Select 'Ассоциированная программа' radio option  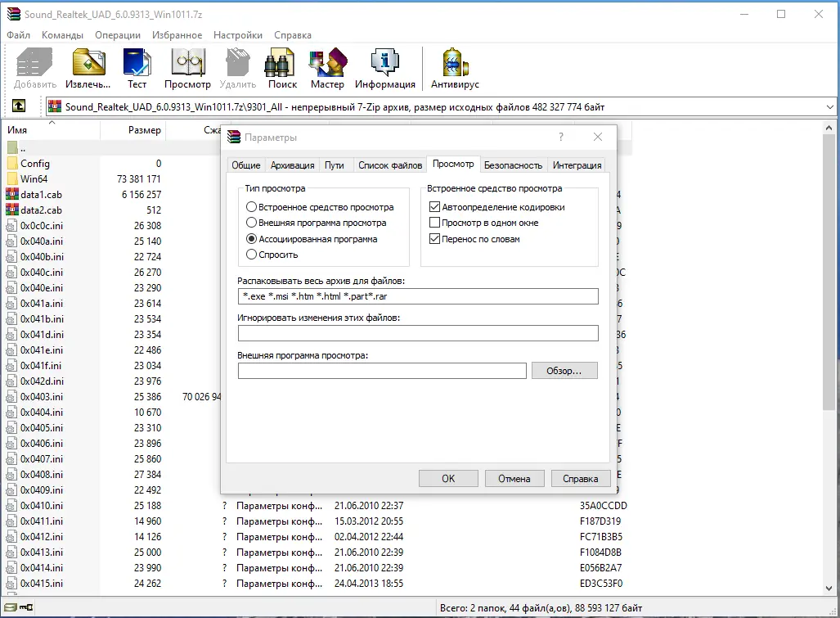251,239
